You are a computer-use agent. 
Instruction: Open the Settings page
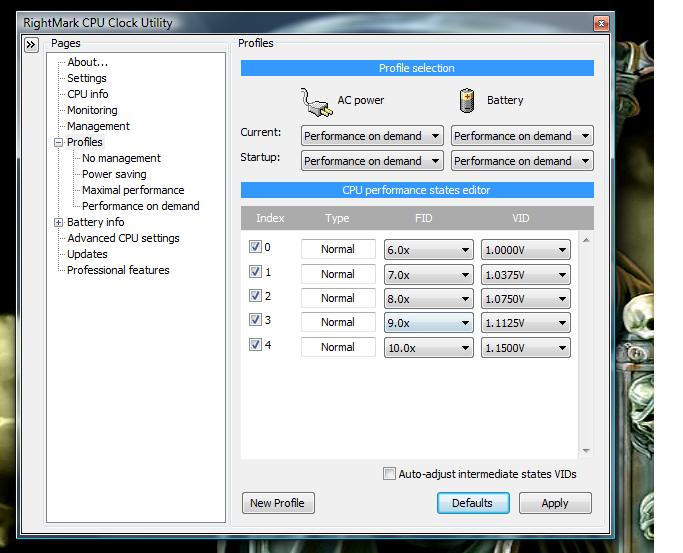[x=87, y=78]
